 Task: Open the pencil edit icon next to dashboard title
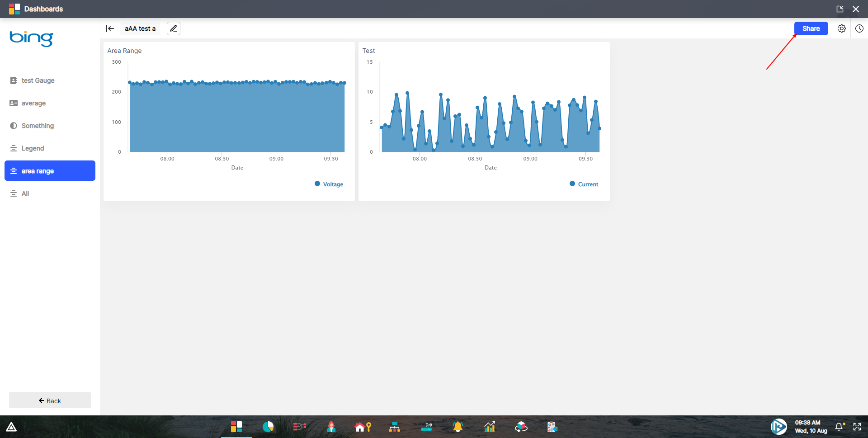[x=173, y=28]
